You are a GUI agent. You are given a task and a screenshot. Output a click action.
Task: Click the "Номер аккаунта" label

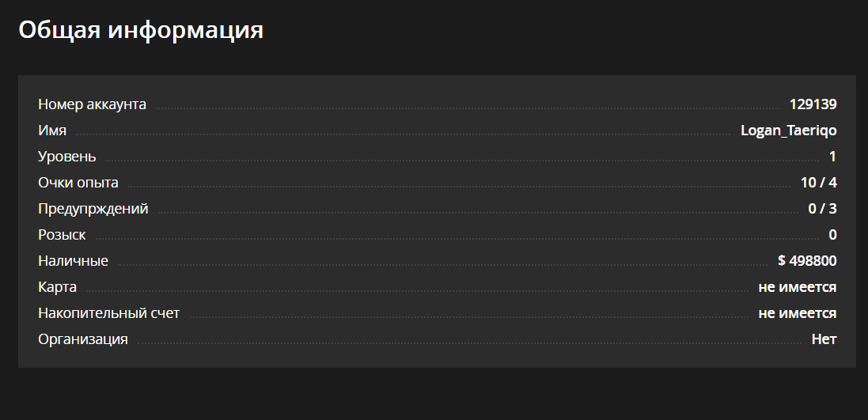point(92,104)
